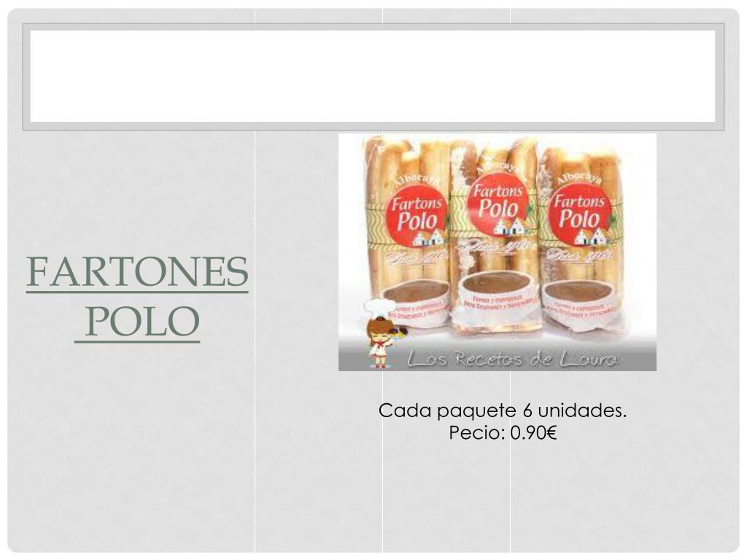Click the Alboraya label on the middle package
747x560 pixels.
(x=498, y=169)
